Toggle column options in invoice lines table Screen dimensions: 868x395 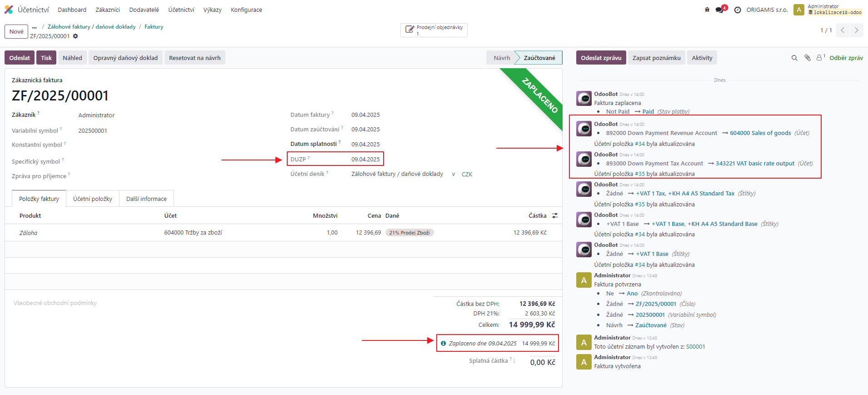click(x=555, y=216)
